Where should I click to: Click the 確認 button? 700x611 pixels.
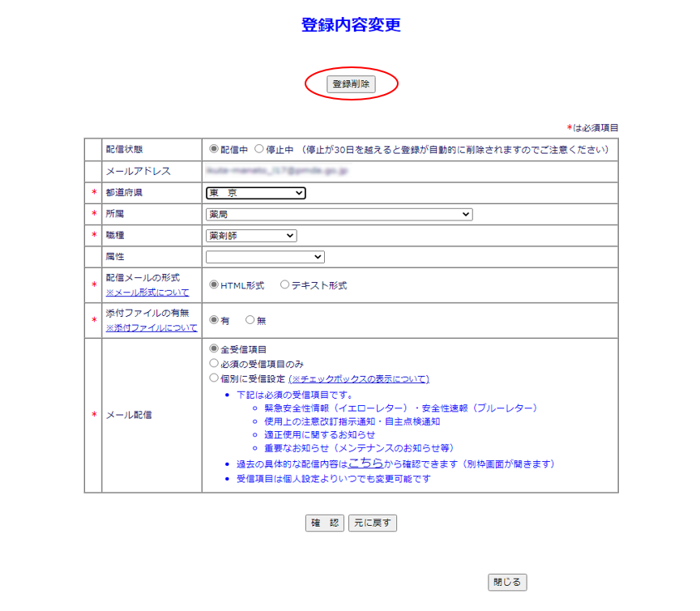(325, 523)
